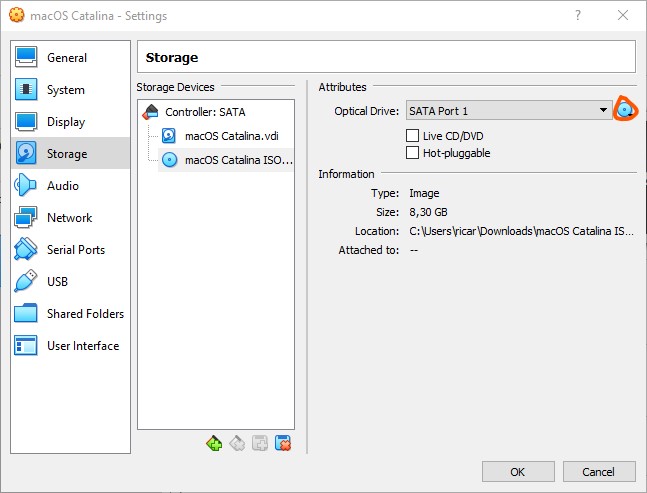Click the remove storage attachment icon
The height and width of the screenshot is (493, 647).
[283, 443]
